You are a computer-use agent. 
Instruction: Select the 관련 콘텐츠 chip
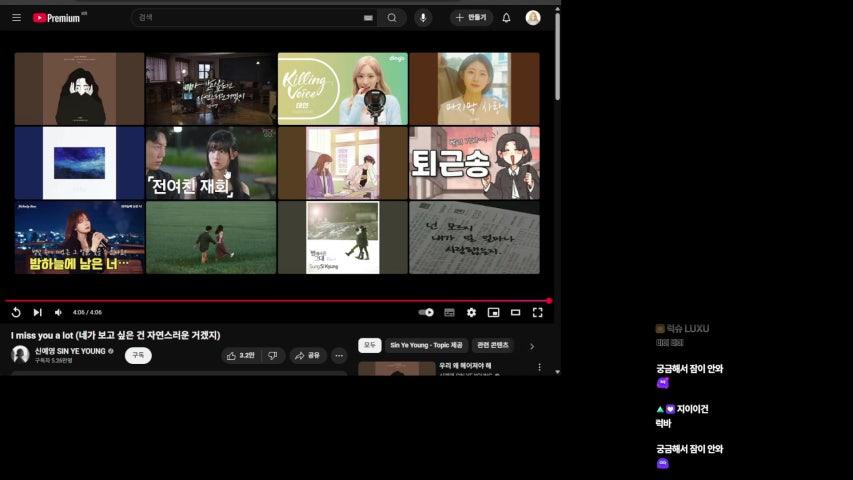pos(492,345)
